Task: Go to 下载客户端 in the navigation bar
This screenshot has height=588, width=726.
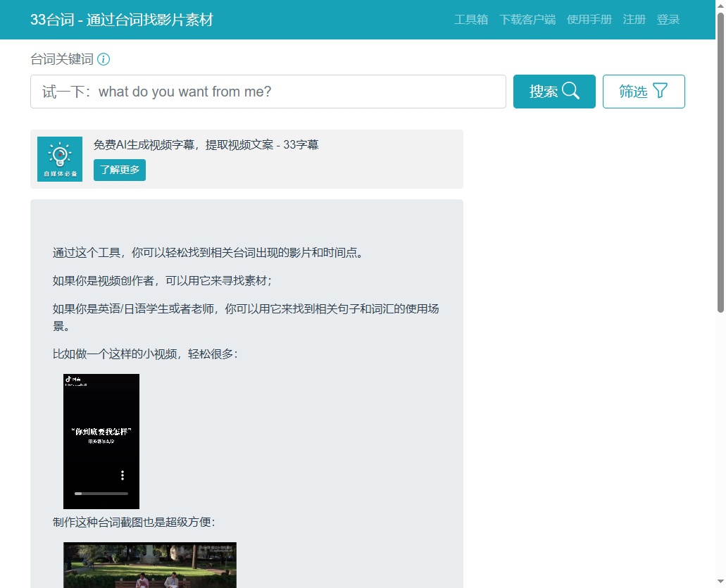Action: click(x=527, y=20)
